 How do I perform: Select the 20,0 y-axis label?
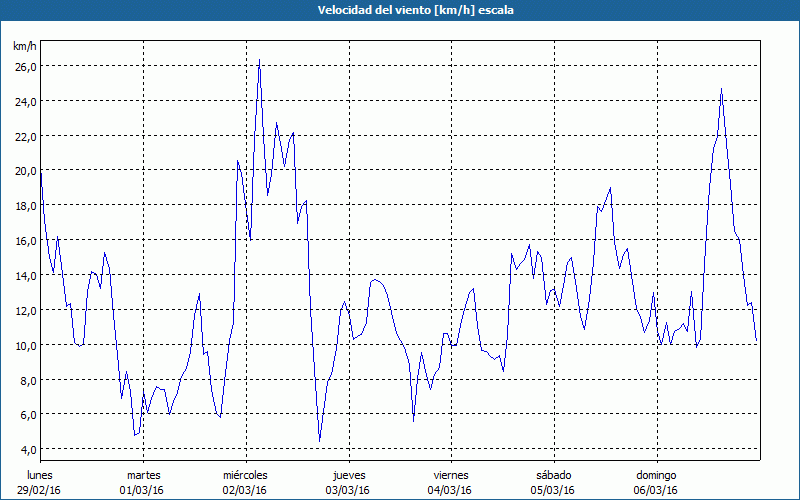click(25, 171)
